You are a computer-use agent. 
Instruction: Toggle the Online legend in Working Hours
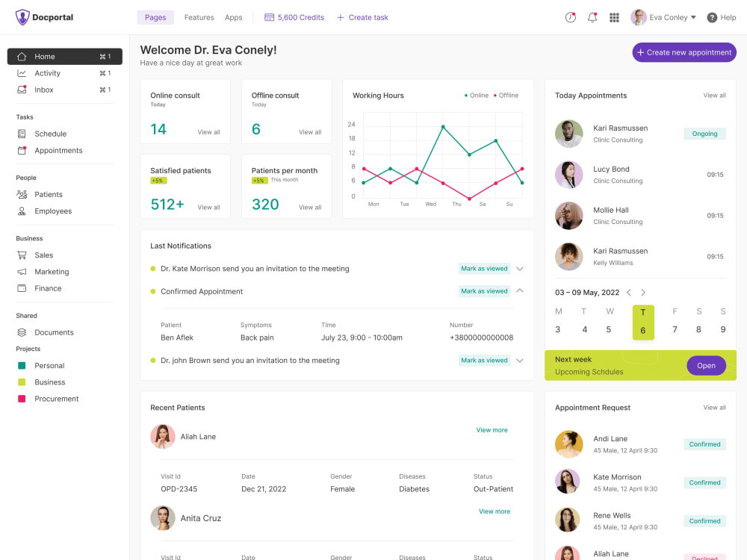pos(477,96)
